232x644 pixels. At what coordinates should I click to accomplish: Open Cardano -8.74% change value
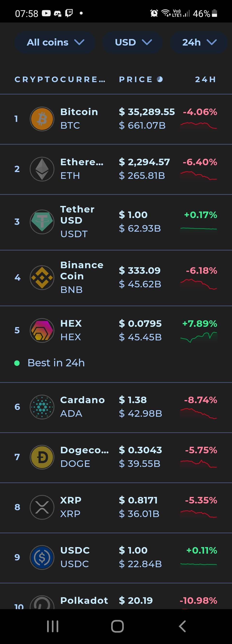click(x=201, y=400)
